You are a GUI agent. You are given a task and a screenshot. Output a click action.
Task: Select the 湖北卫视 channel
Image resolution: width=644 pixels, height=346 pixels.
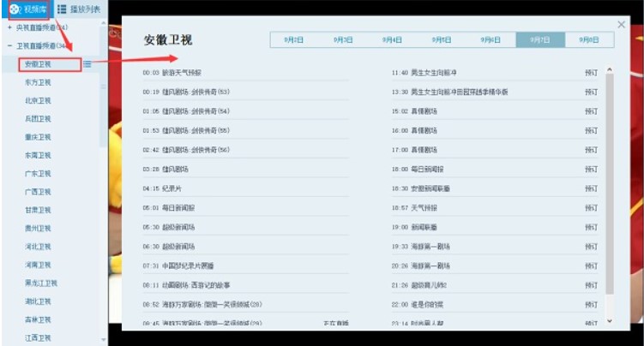pos(38,301)
